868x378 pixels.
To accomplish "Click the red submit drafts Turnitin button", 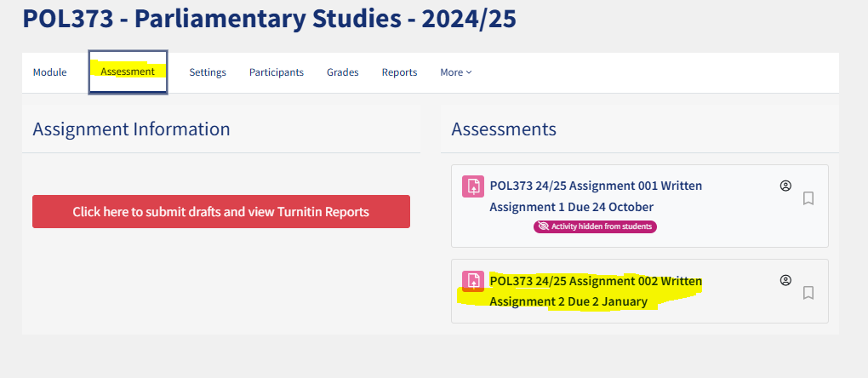I will pyautogui.click(x=221, y=211).
